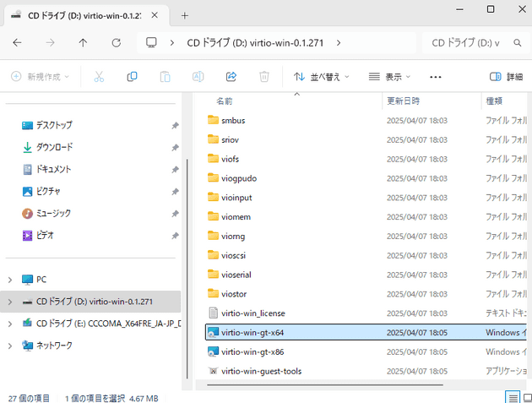
Task: Click the Copy icon in toolbar
Action: pos(132,77)
